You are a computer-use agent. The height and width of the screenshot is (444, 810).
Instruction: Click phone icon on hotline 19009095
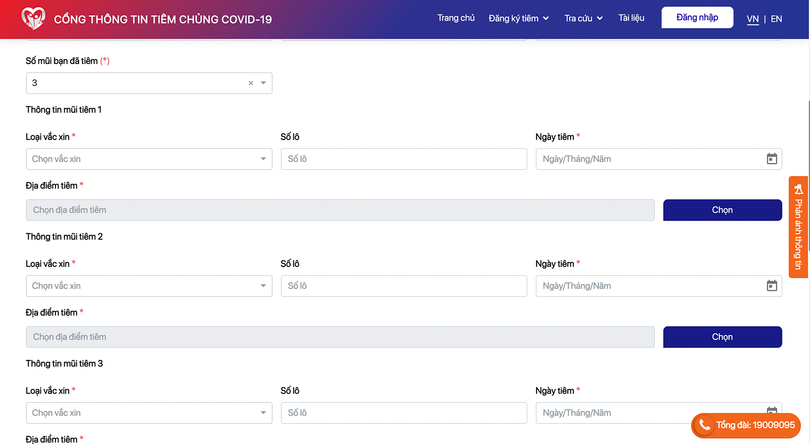pyautogui.click(x=704, y=425)
